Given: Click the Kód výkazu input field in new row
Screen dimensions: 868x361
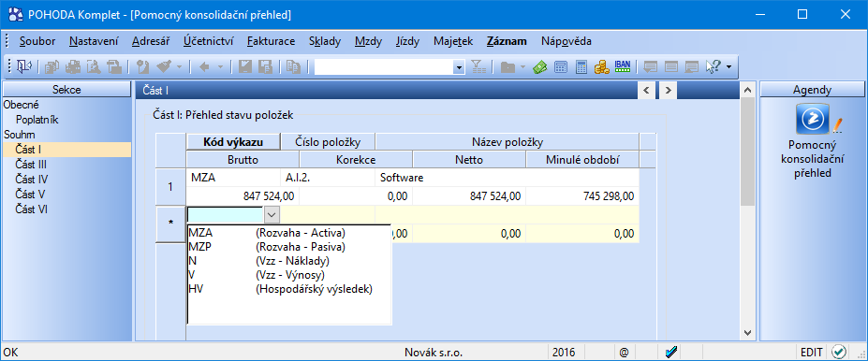Looking at the screenshot, I should 226,214.
